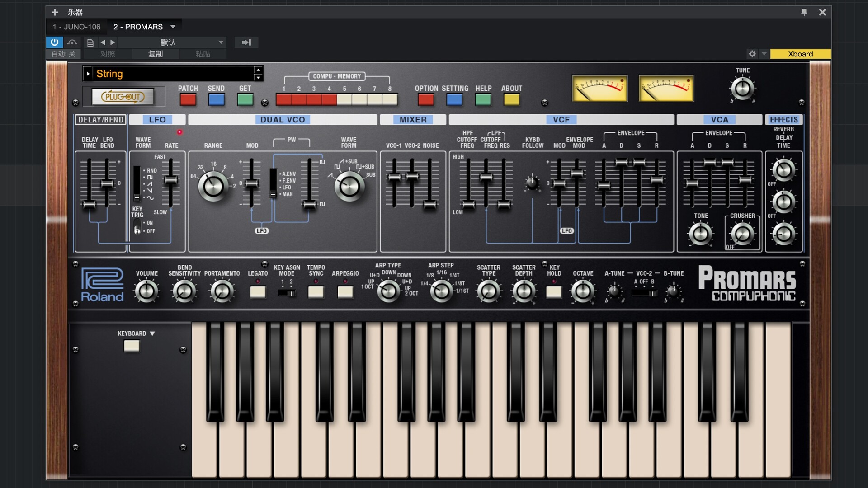Click the automation headphone-style icon
Image resolution: width=868 pixels, height=488 pixels.
pos(72,42)
